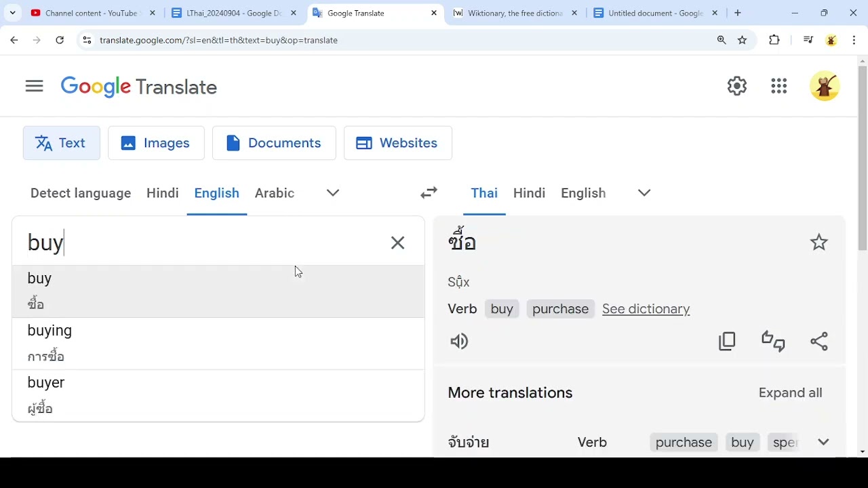
Task: Select the Websites translation mode
Action: point(398,143)
